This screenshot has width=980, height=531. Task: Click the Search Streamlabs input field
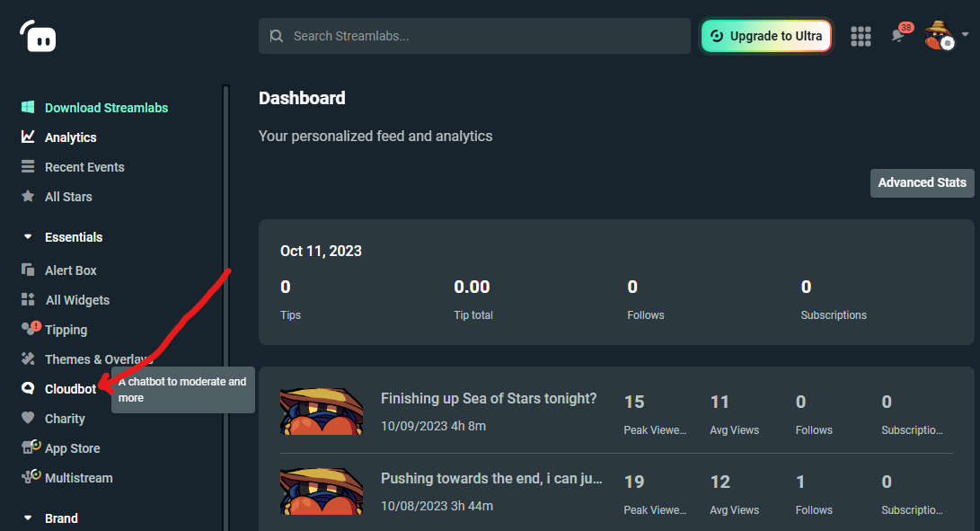coord(474,36)
